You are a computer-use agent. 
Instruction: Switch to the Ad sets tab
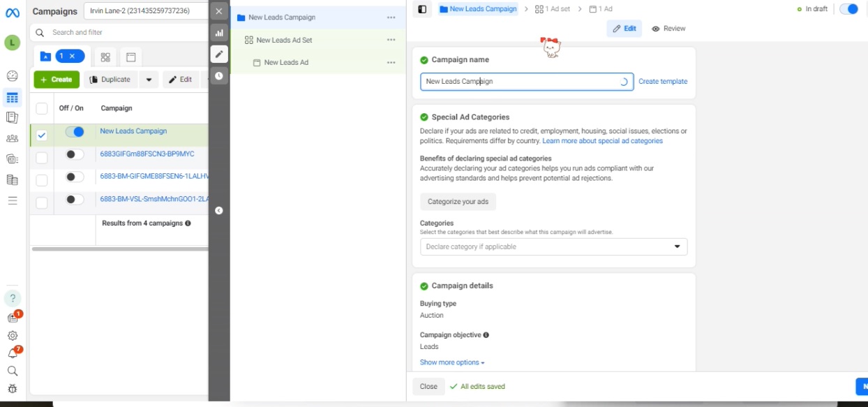pyautogui.click(x=105, y=57)
